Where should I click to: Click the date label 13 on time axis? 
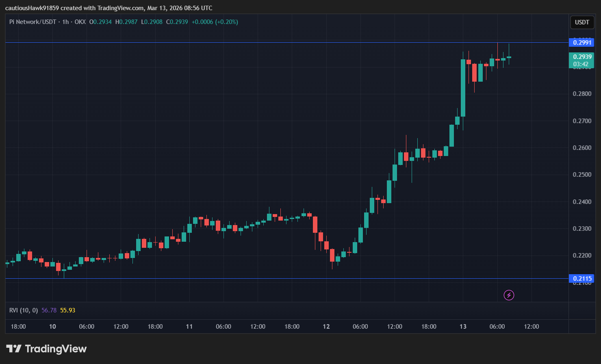463,327
